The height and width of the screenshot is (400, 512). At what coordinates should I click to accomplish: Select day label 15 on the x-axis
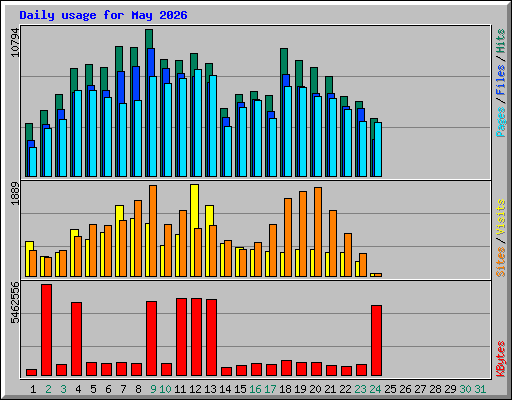pos(240,389)
